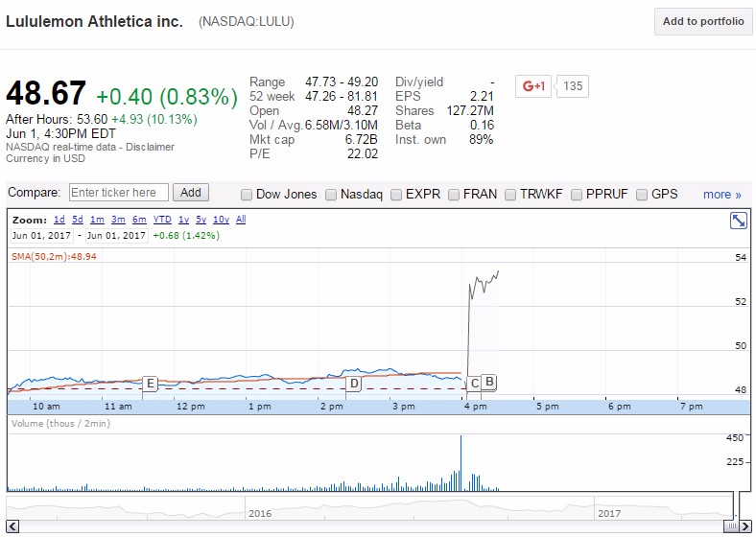The image size is (756, 537).
Task: Click the 2016 overview timeline area
Action: tap(260, 513)
